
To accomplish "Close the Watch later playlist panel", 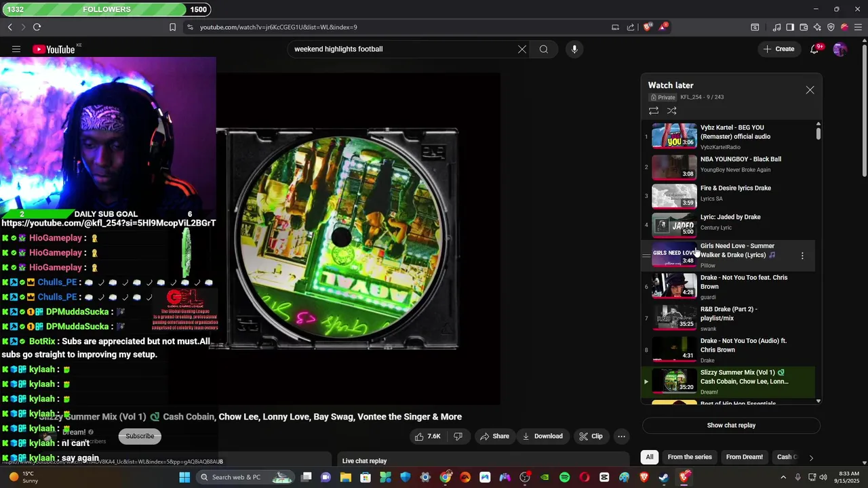I will point(810,90).
